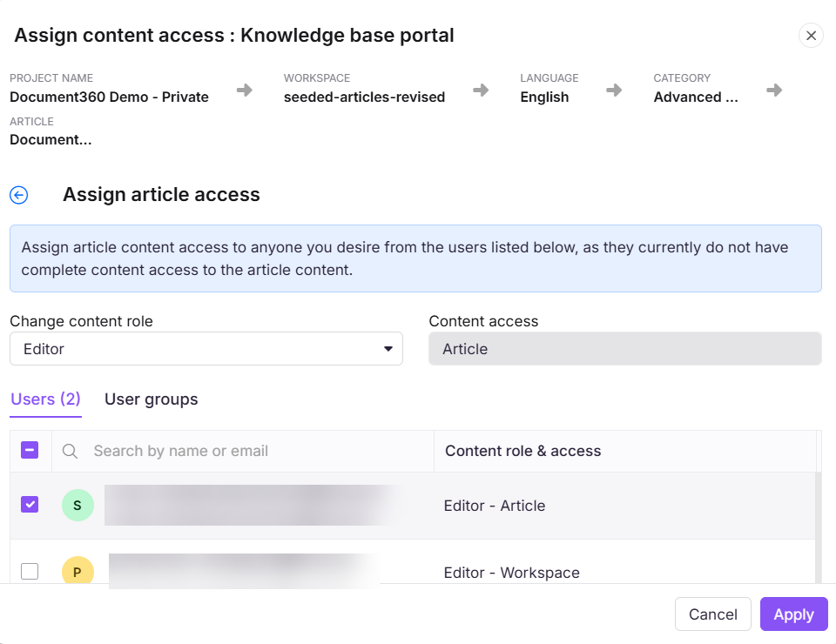Click the Editor - Article role cell
The image size is (836, 644).
click(x=495, y=506)
